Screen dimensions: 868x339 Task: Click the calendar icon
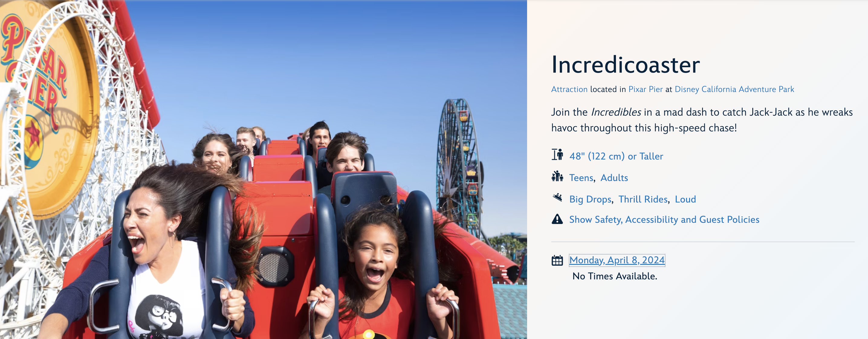557,260
